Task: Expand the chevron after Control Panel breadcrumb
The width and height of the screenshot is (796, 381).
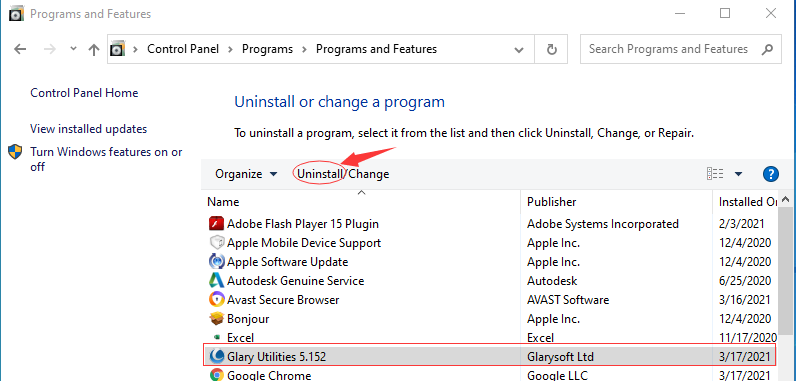Action: click(x=230, y=49)
